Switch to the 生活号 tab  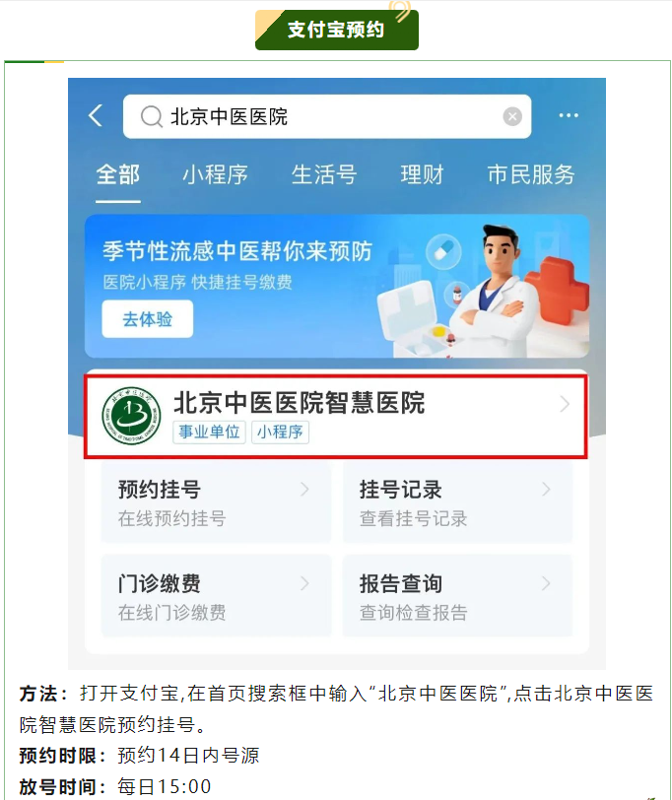click(324, 175)
